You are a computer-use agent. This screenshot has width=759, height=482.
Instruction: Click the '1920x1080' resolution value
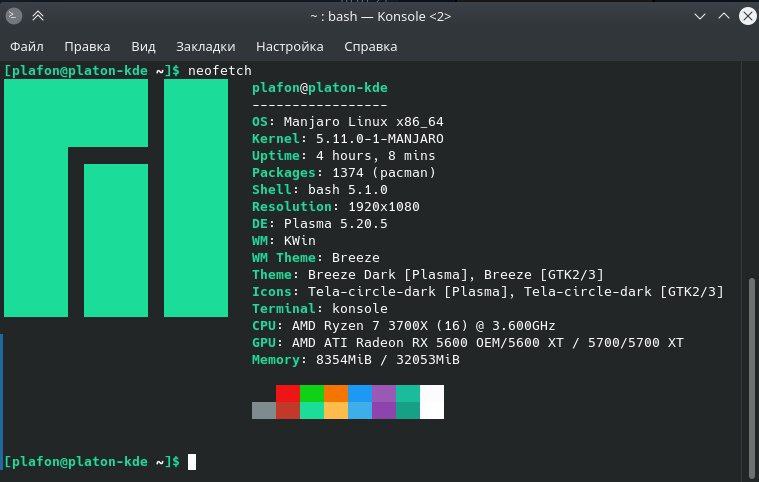click(x=384, y=207)
